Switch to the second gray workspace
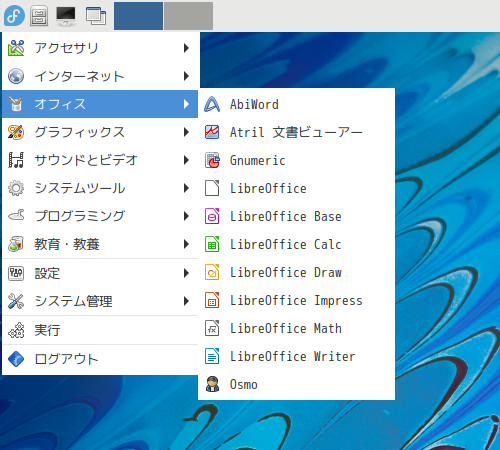Image resolution: width=500 pixels, height=450 pixels. [188, 16]
